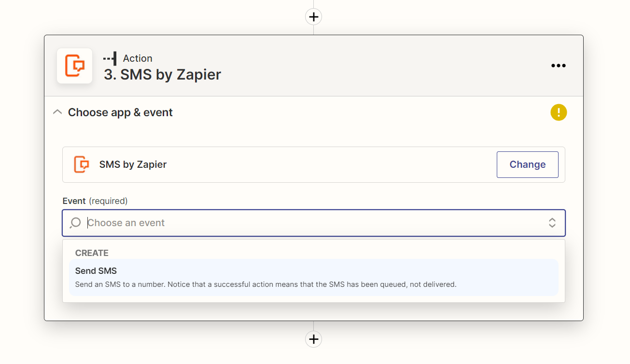This screenshot has width=630, height=364.
Task: Click the Choose app & event heading
Action: coord(120,112)
